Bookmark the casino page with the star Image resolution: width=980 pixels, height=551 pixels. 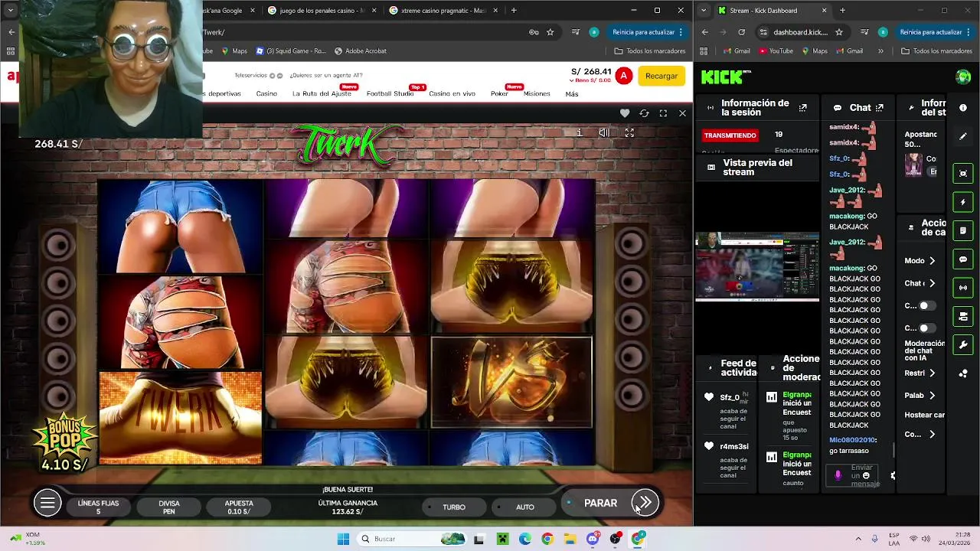550,32
